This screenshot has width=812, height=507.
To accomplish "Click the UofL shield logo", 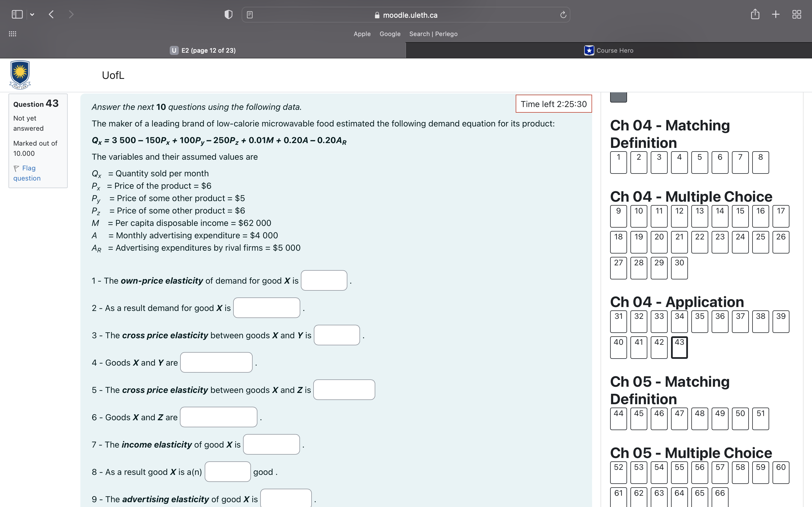I will point(19,74).
